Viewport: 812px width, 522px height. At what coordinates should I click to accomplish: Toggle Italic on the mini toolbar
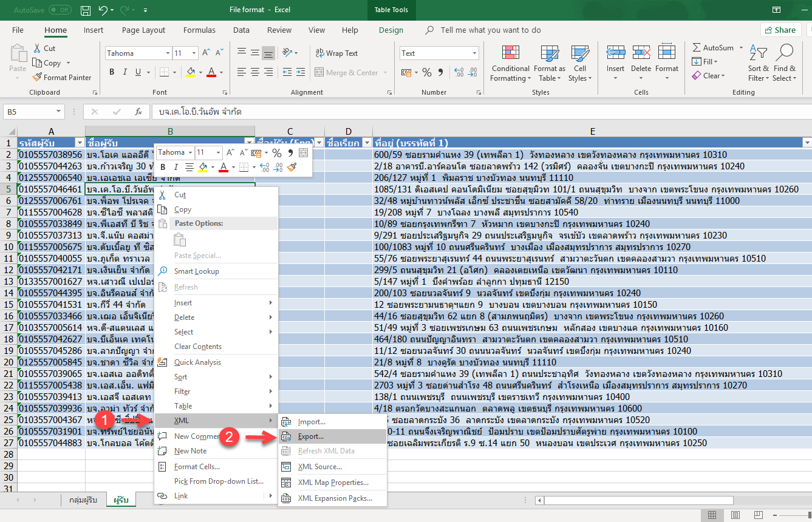tap(176, 167)
